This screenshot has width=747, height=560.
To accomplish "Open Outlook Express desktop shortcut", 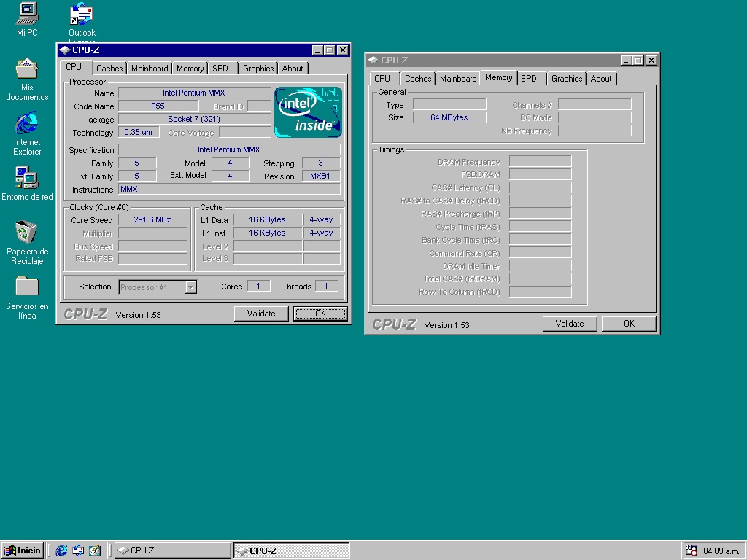I will pos(82,20).
